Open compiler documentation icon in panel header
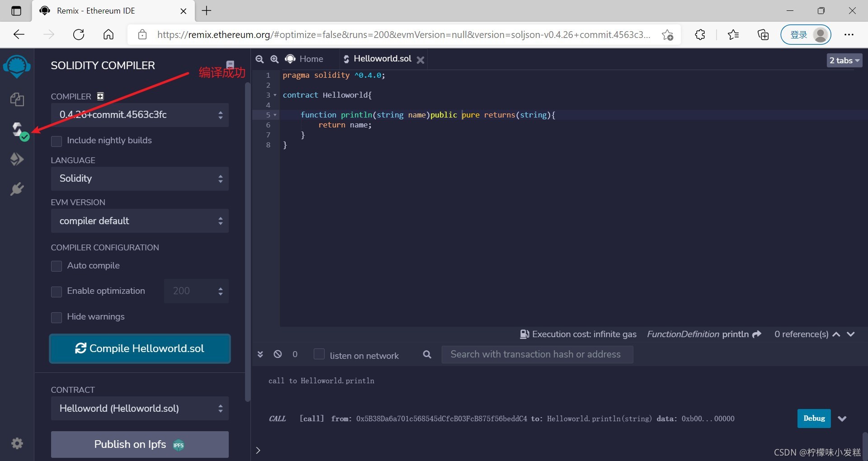868x461 pixels. (230, 65)
